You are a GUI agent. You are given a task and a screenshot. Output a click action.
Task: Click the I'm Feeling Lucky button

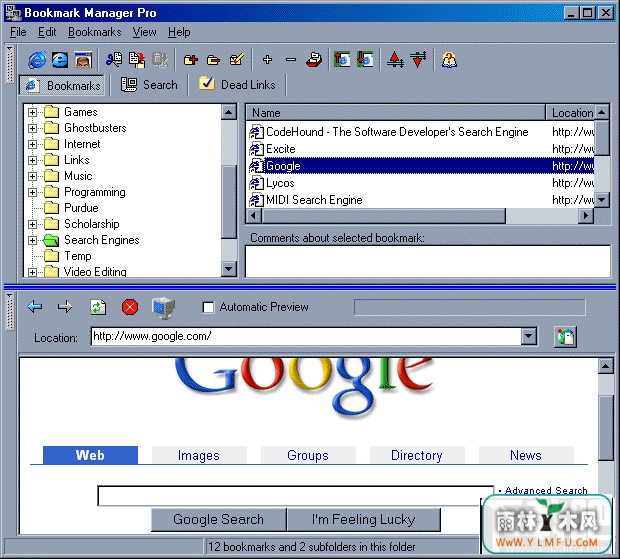pos(364,519)
